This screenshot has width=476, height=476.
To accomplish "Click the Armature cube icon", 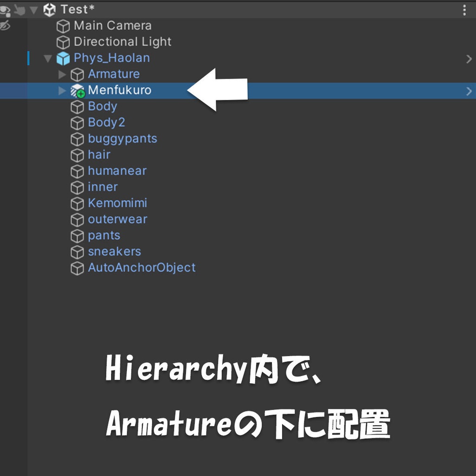I will [77, 74].
